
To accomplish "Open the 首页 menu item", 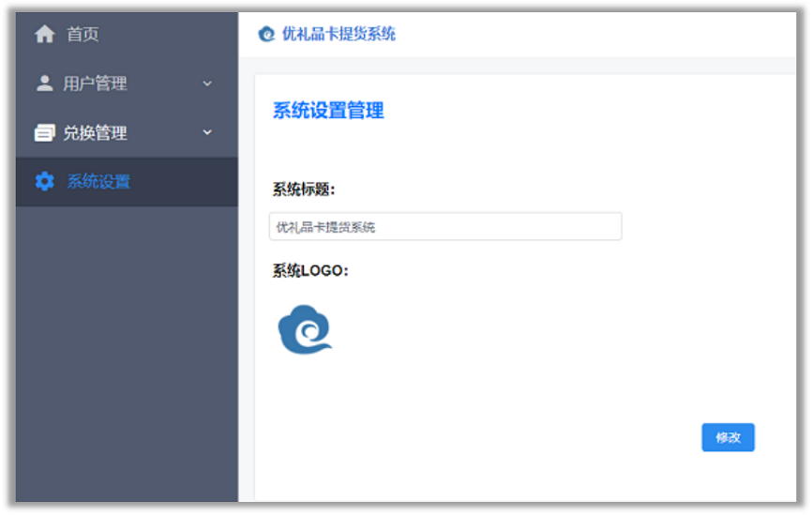I will [x=127, y=34].
